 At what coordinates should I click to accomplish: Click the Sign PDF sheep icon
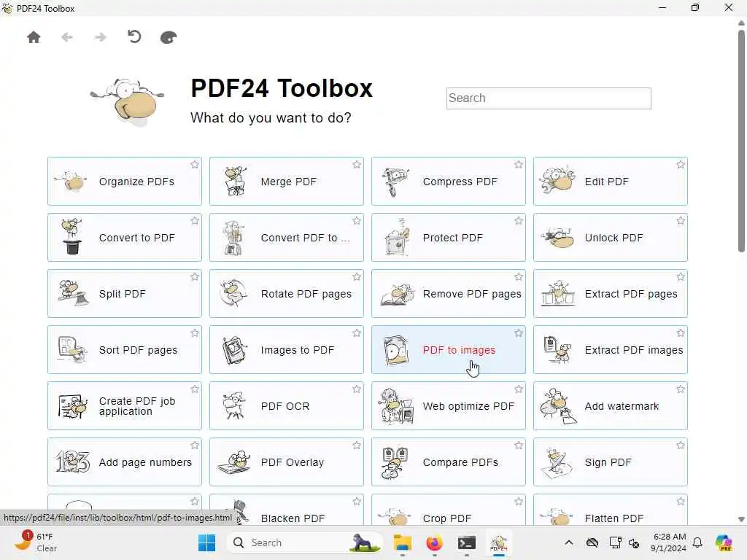pos(557,462)
